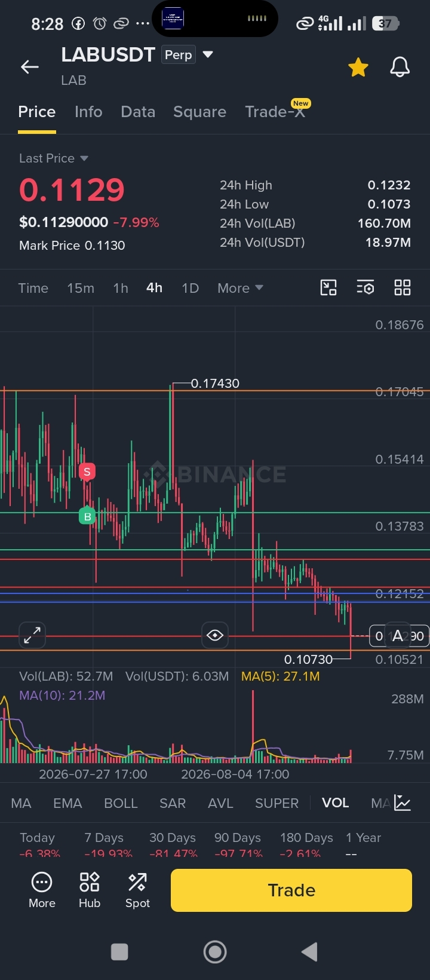Tap the 0.17430 high price label
The width and height of the screenshot is (430, 980).
(x=215, y=384)
